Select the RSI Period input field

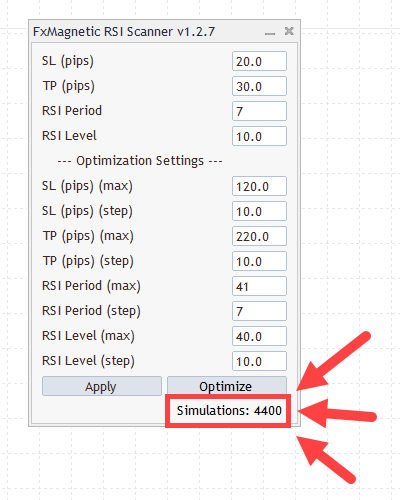[259, 111]
